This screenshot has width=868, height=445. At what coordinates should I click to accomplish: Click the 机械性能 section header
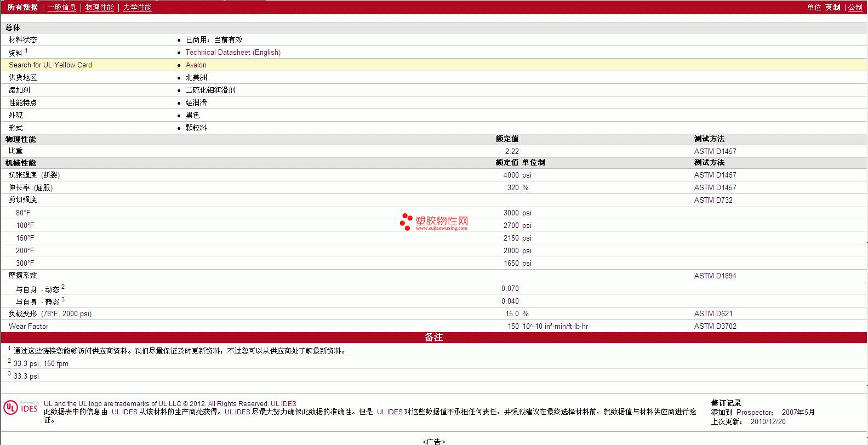click(x=21, y=163)
